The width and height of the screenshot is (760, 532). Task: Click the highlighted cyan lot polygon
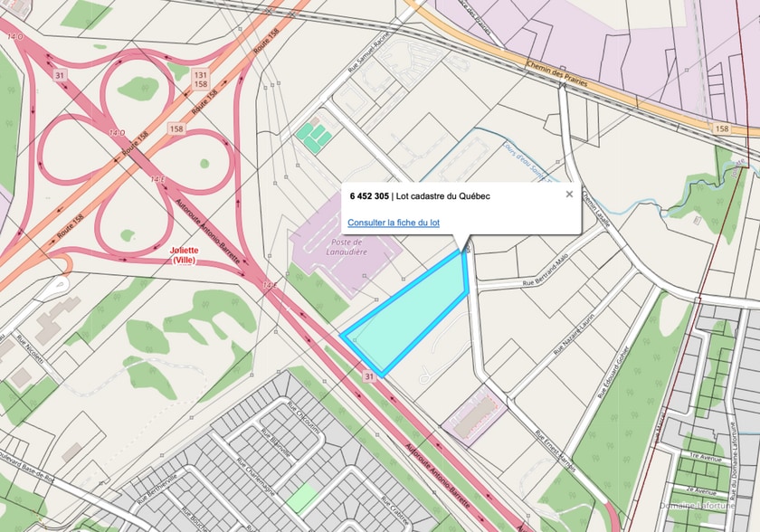click(412, 318)
